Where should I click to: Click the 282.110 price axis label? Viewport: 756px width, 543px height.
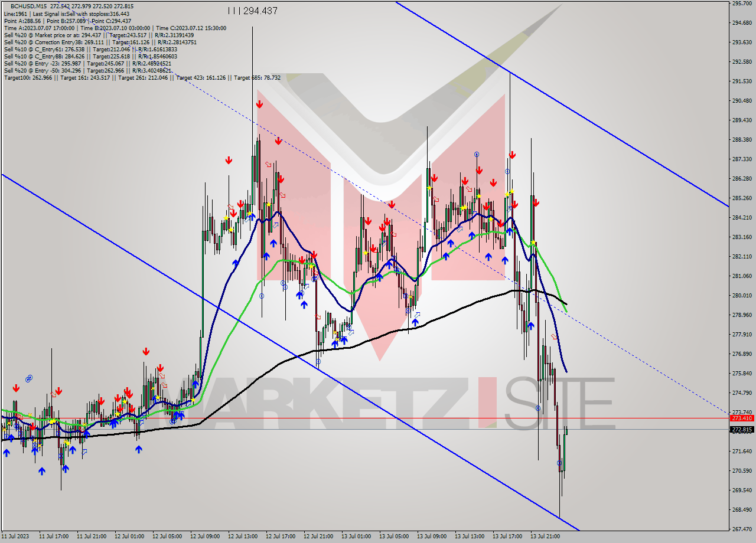[x=742, y=257]
